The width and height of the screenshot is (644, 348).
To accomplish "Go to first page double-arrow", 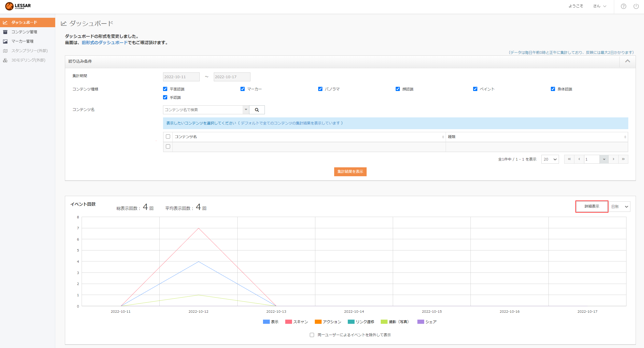I will (x=569, y=159).
